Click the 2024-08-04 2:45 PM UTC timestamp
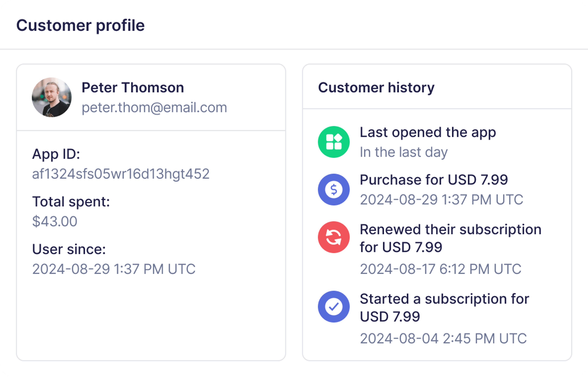 (443, 338)
